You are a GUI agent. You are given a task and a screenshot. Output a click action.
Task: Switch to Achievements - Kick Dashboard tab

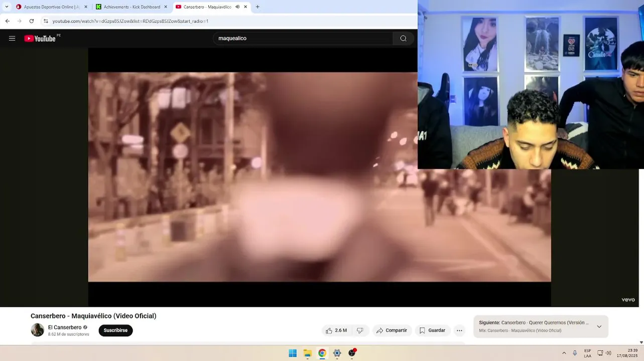click(128, 7)
